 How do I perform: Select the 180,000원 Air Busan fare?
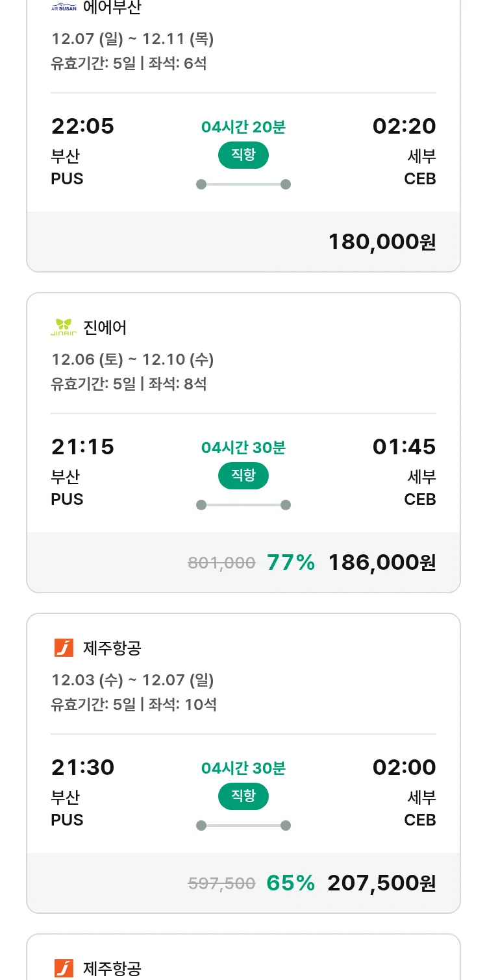pos(382,242)
